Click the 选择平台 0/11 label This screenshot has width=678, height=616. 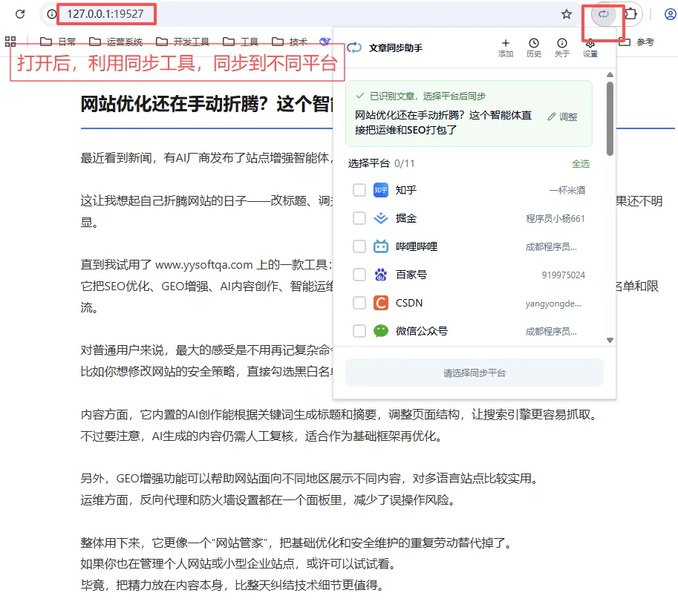click(382, 163)
